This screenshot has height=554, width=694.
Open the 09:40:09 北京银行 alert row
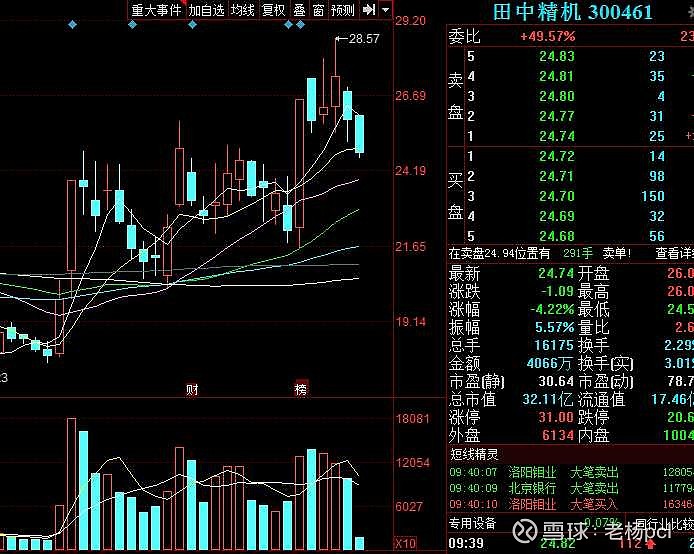pyautogui.click(x=571, y=488)
